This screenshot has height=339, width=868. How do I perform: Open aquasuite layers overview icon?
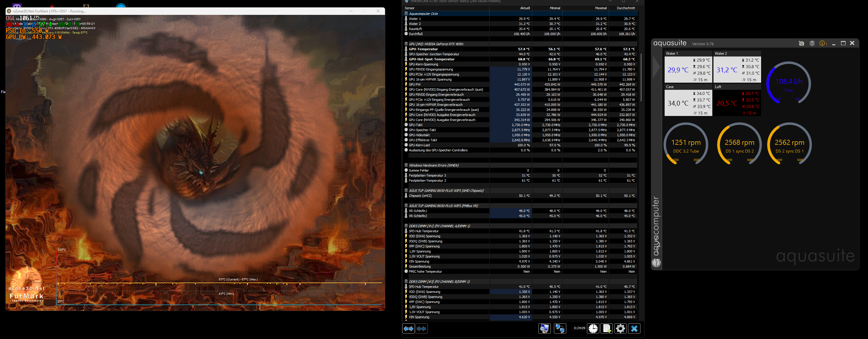pyautogui.click(x=812, y=43)
